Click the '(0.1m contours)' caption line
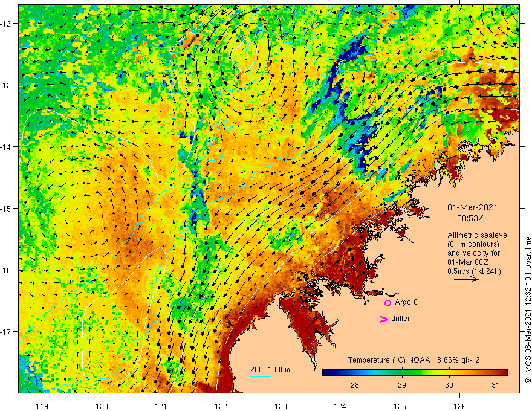The height and width of the screenshot is (411, 532). pos(473,244)
